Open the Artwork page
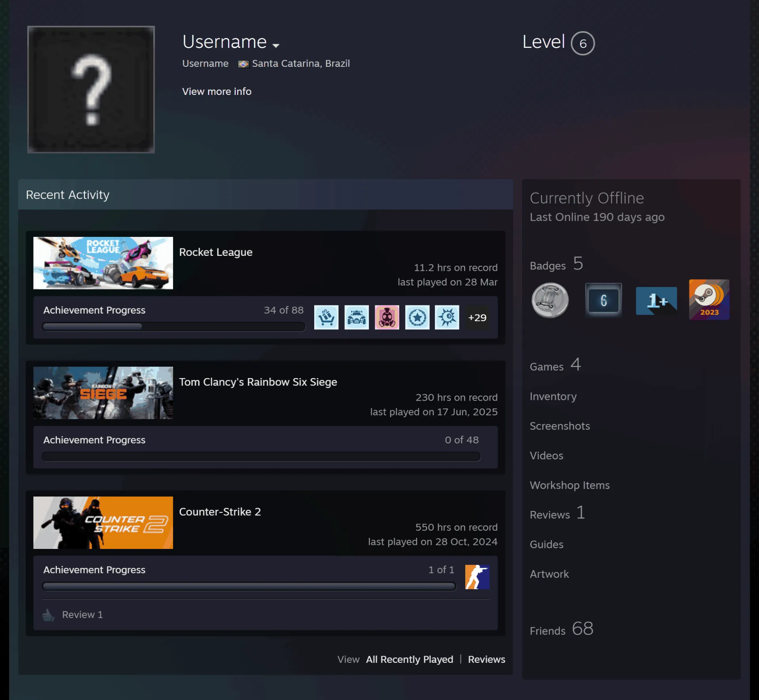The width and height of the screenshot is (759, 700). pyautogui.click(x=549, y=574)
